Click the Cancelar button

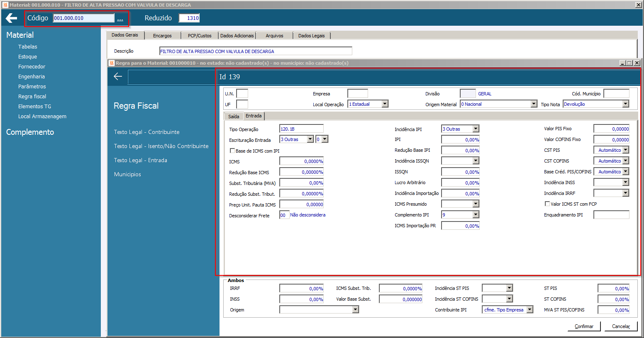pyautogui.click(x=621, y=326)
